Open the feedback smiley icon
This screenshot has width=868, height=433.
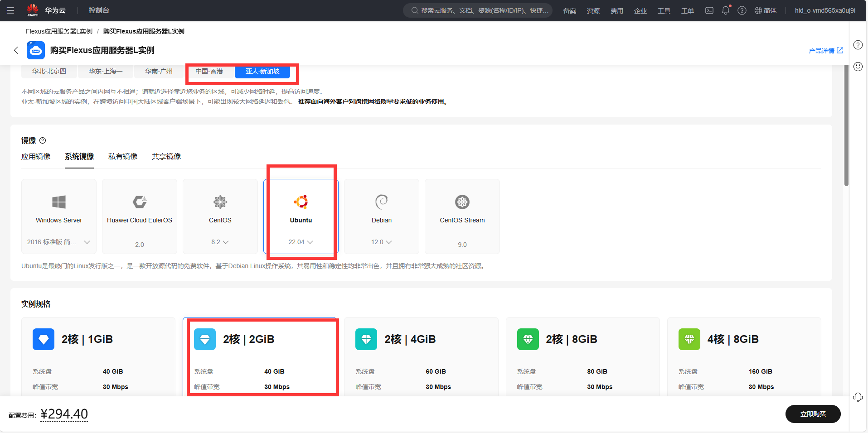pos(858,67)
